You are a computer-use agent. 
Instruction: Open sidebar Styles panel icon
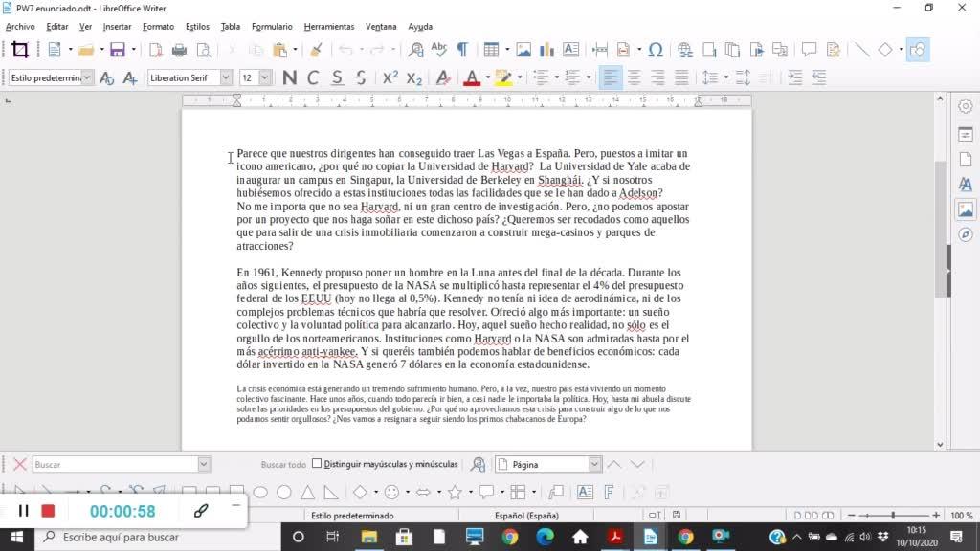966,185
